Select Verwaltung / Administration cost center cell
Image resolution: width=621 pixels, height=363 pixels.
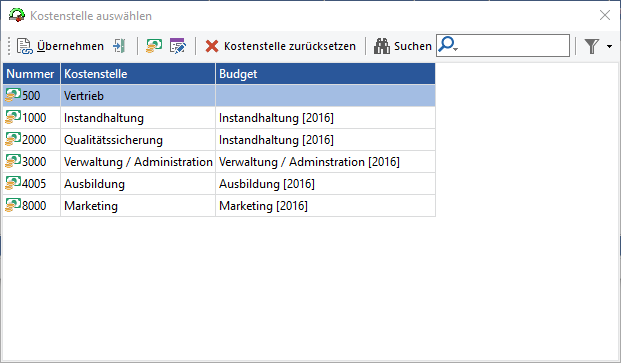click(138, 162)
